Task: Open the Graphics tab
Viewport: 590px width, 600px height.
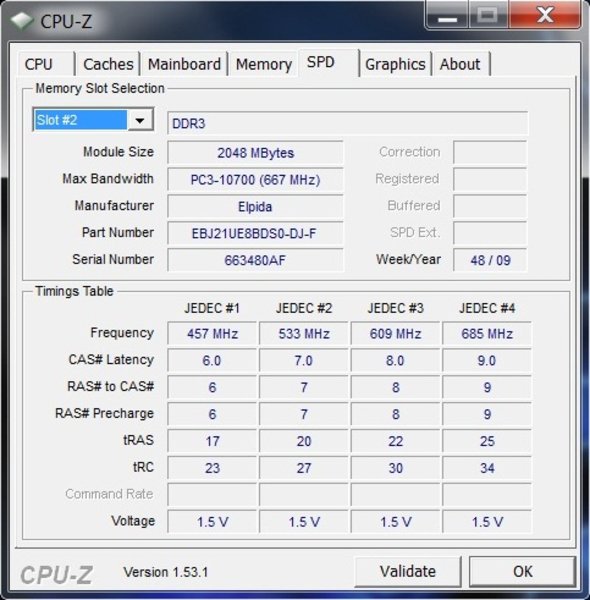Action: pyautogui.click(x=395, y=64)
